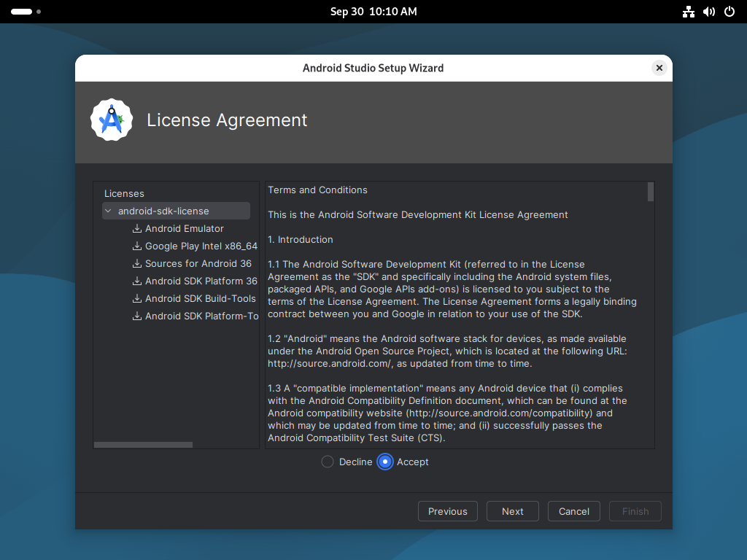Open the clock and calendar menu

pyautogui.click(x=373, y=12)
